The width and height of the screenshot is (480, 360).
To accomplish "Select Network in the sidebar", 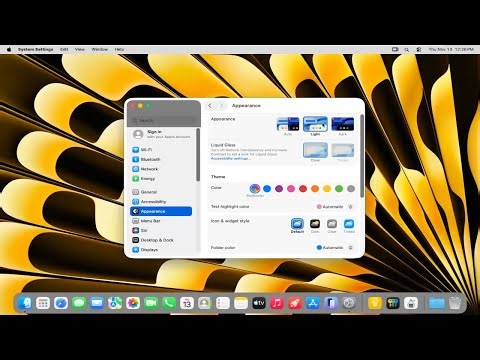I will coord(161,169).
